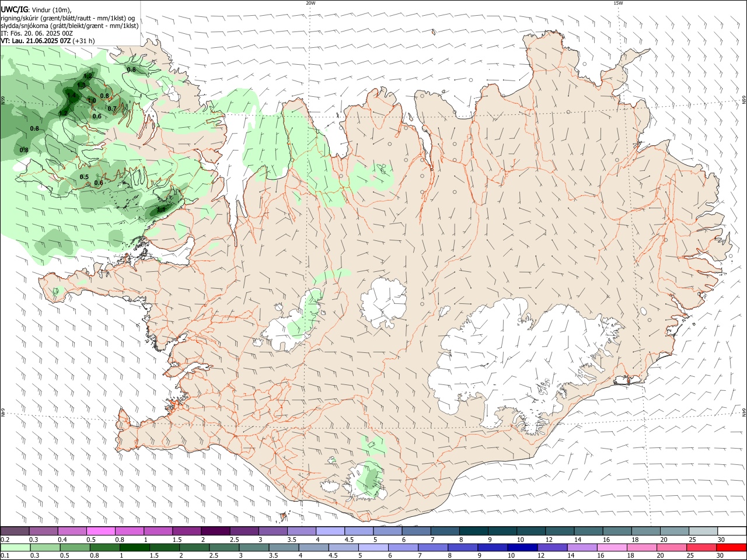747x560 pixels.
Task: Pick the darkest blue 10–12 mm rain swatch
Action: click(522, 547)
